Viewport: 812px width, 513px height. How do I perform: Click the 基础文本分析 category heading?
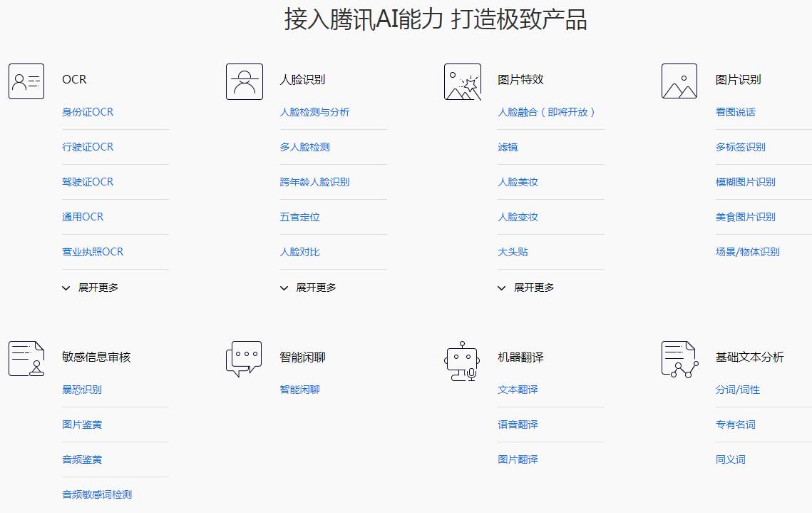(x=749, y=357)
